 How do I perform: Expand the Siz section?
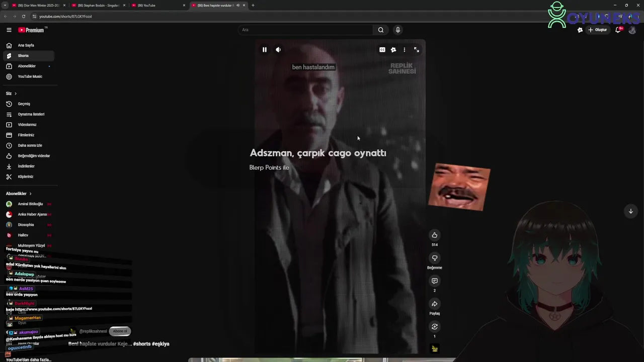point(11,94)
